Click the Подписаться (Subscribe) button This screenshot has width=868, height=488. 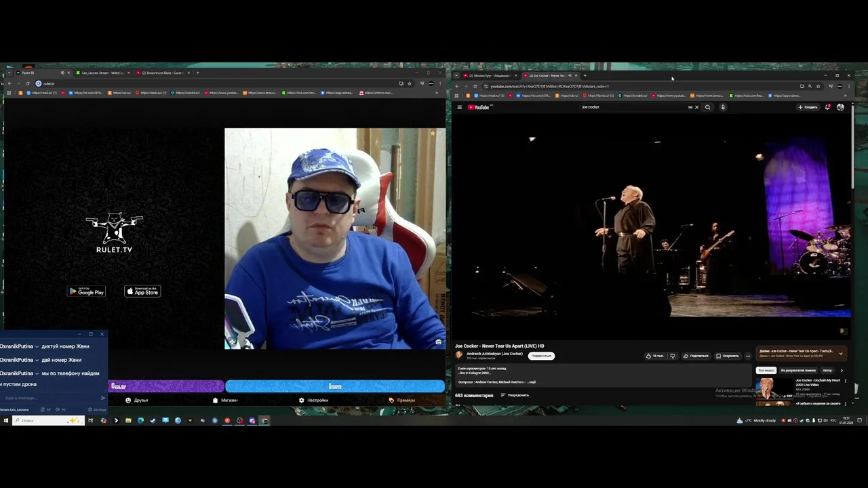[x=541, y=356]
